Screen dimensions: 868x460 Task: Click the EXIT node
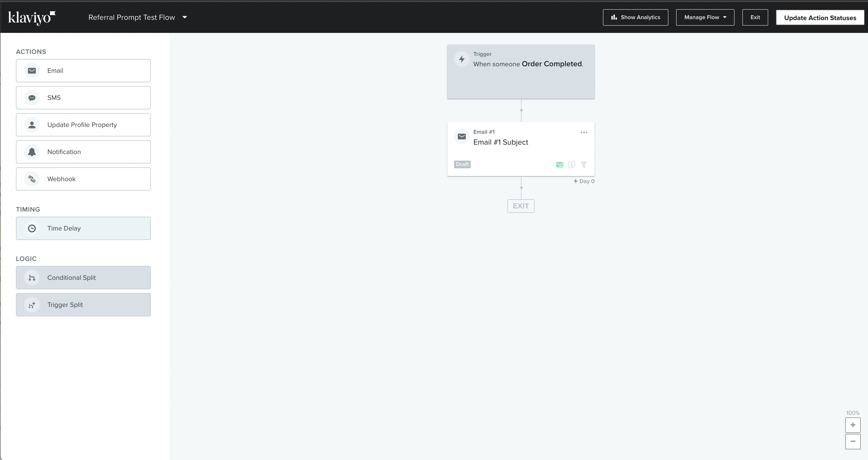(521, 206)
